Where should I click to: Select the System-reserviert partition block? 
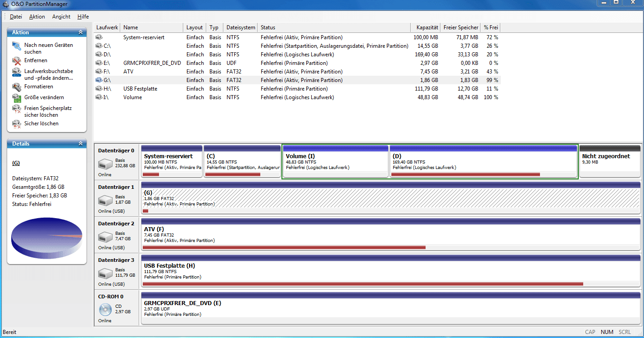172,161
